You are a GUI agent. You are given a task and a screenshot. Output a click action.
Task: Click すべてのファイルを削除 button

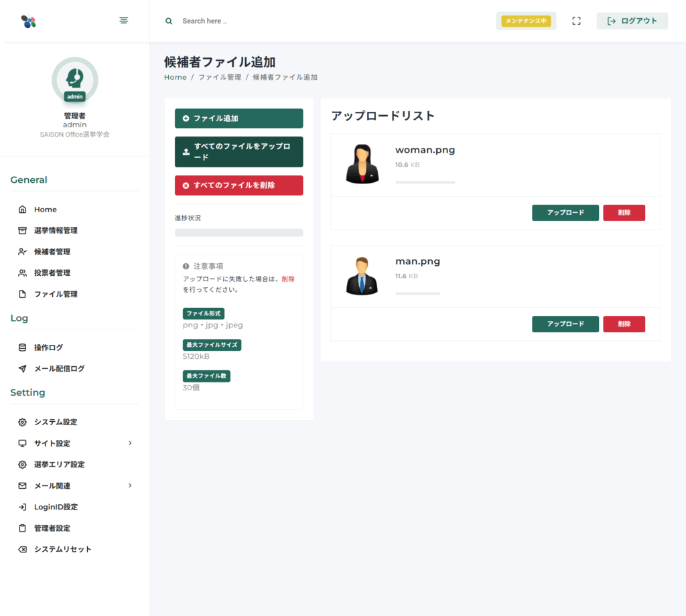coord(239,185)
